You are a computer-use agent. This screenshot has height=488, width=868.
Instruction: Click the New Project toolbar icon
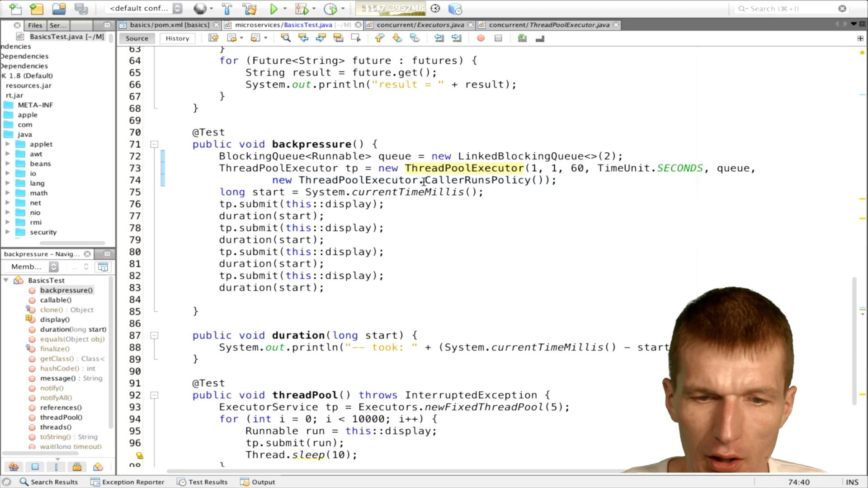[x=36, y=9]
